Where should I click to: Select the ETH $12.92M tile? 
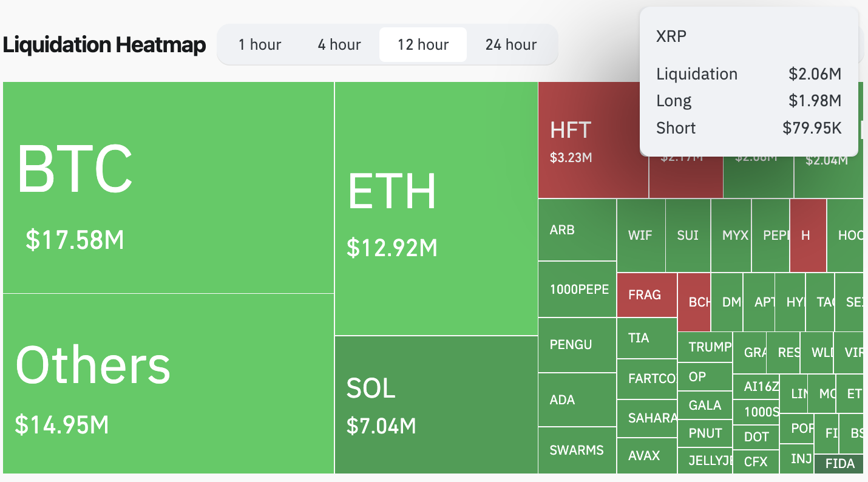436,208
